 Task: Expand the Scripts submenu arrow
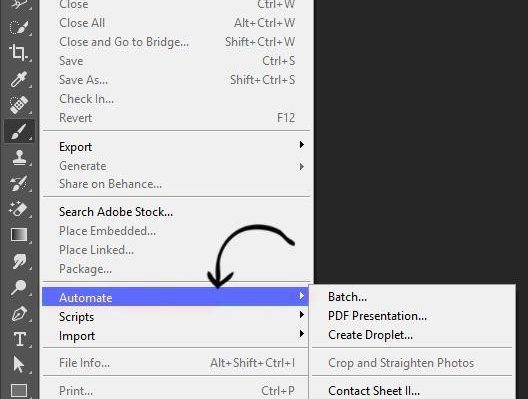[301, 315]
